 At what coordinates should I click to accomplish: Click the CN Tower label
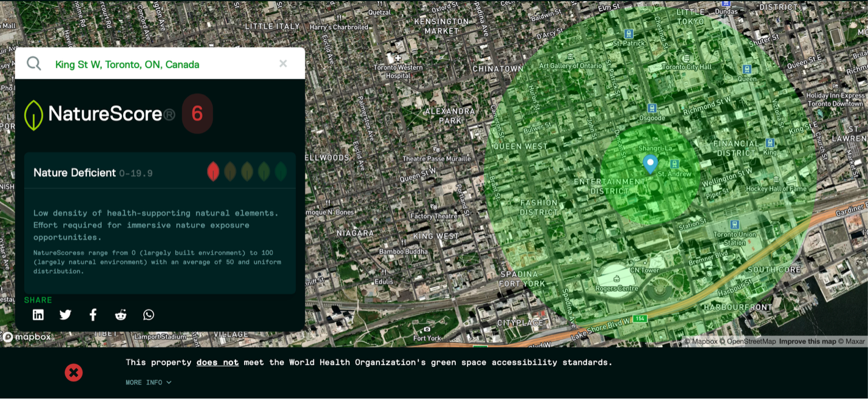pyautogui.click(x=645, y=270)
